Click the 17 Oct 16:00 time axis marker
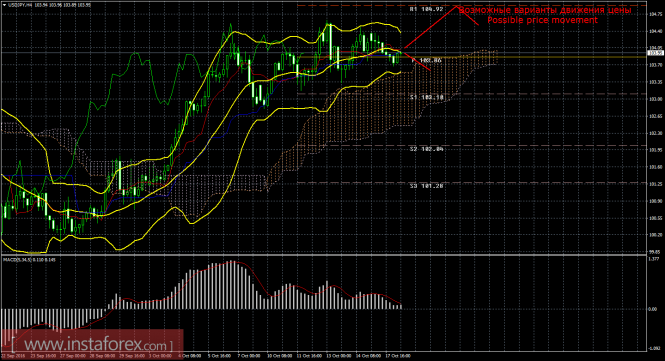665x361 pixels. point(398,356)
